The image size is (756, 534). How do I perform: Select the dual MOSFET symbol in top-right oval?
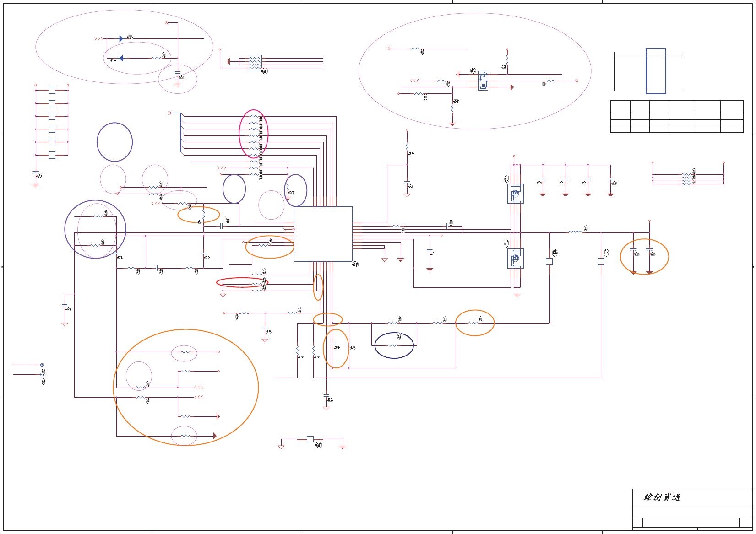coord(483,81)
